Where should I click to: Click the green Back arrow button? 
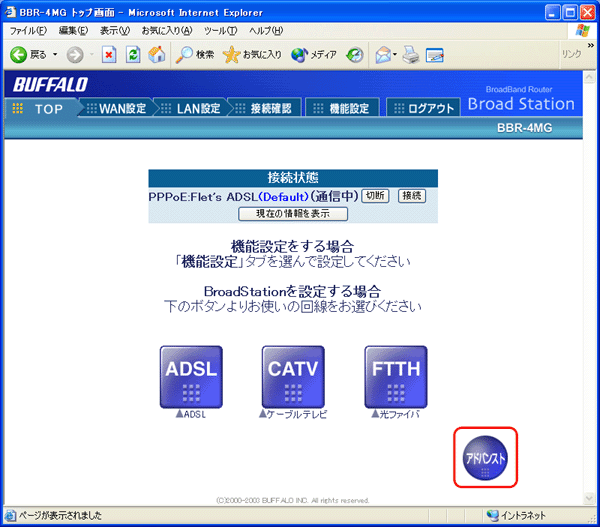(x=18, y=55)
